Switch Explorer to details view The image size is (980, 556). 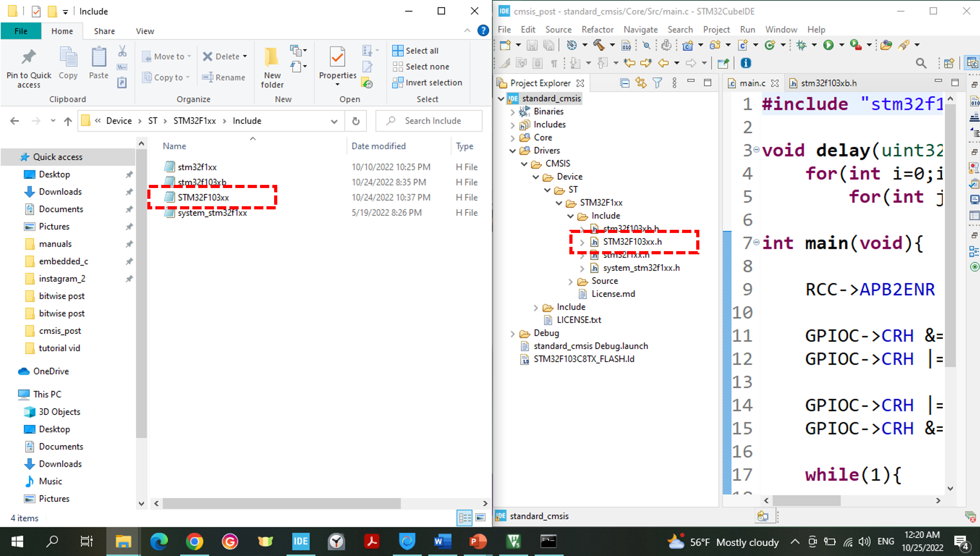coord(465,518)
